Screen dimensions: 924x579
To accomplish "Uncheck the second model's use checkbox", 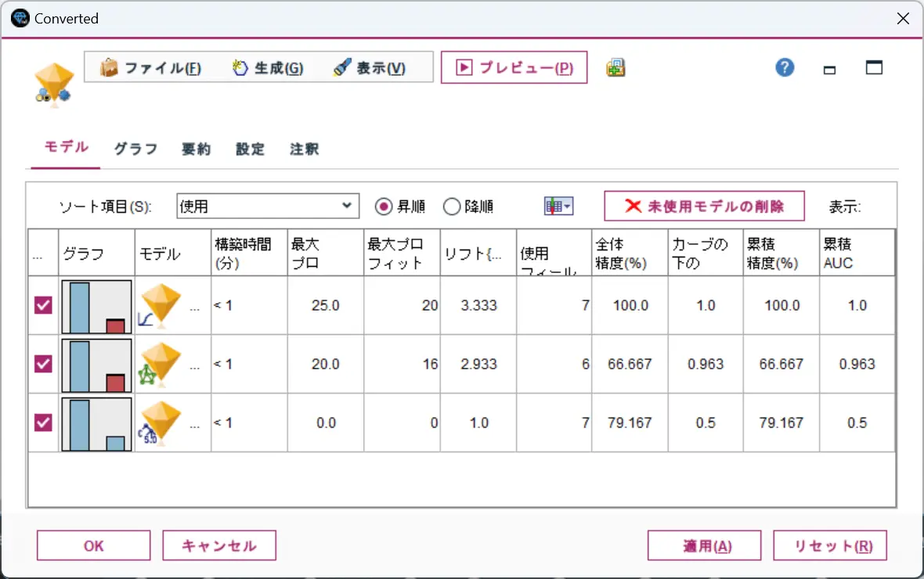I will click(x=43, y=364).
